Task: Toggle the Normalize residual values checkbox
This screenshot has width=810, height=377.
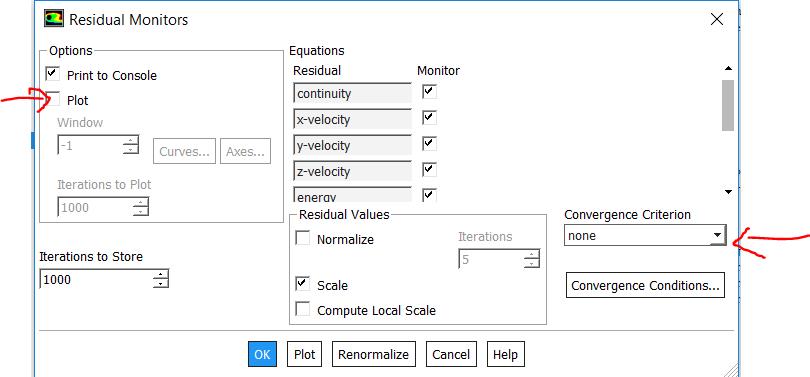Action: 303,238
